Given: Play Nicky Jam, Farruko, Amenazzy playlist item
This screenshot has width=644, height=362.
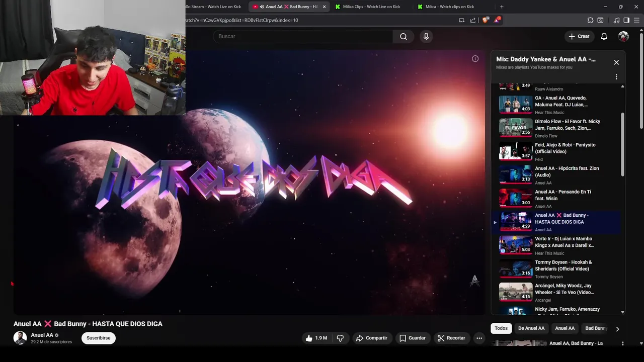Looking at the screenshot, I should [x=556, y=310].
